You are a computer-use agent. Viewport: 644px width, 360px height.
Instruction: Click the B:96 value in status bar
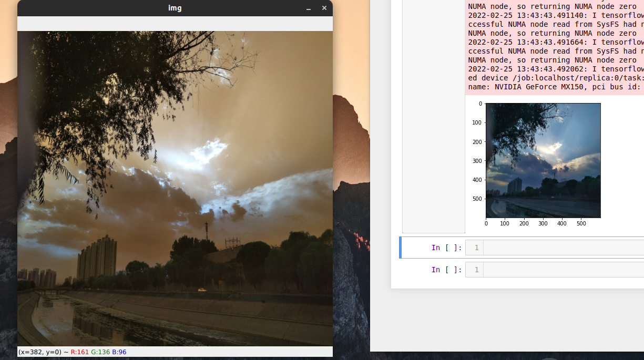pyautogui.click(x=119, y=352)
